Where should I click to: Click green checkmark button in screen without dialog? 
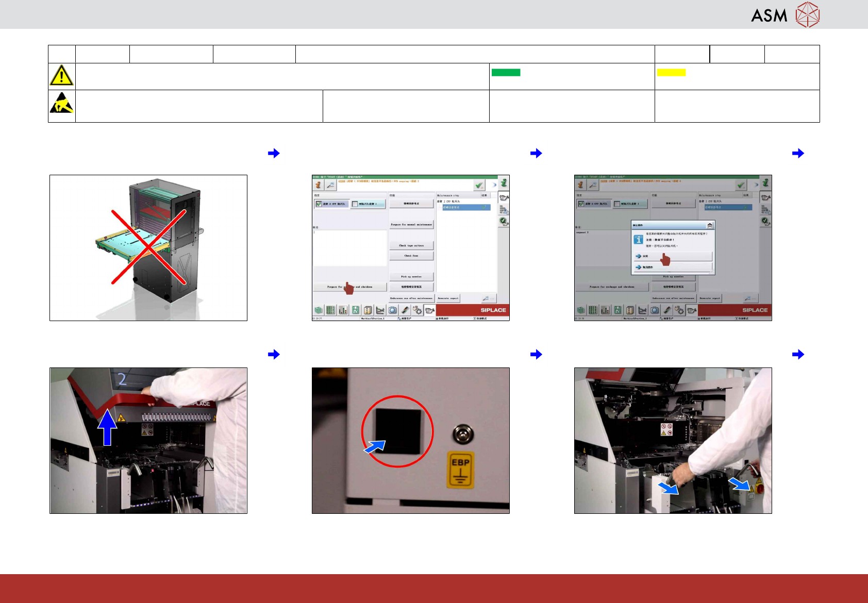click(x=479, y=185)
